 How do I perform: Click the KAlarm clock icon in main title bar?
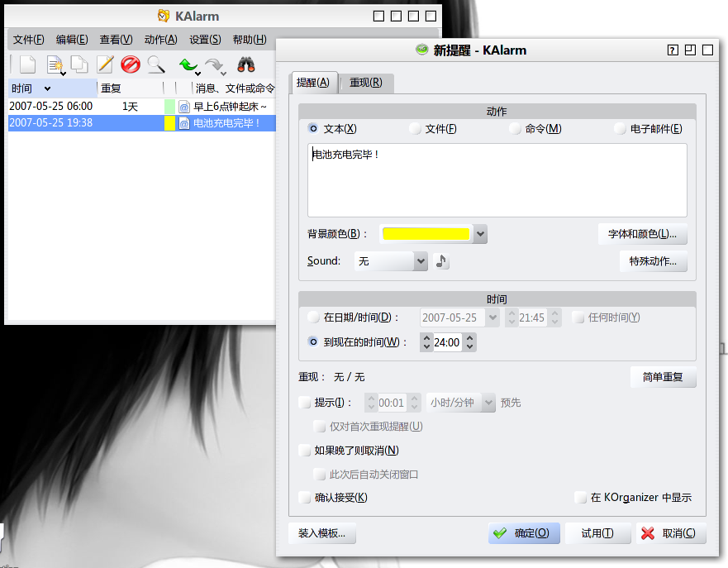(164, 16)
